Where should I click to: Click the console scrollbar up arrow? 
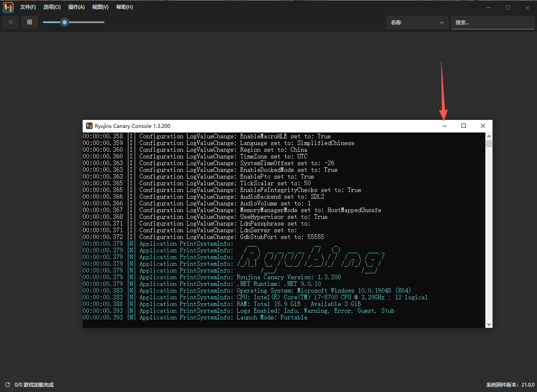click(489, 136)
